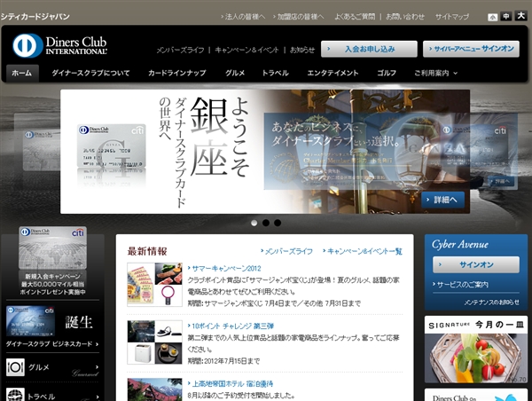
Task: Open ダイナースクラブ ビジネスカード link
Action: pyautogui.click(x=52, y=344)
